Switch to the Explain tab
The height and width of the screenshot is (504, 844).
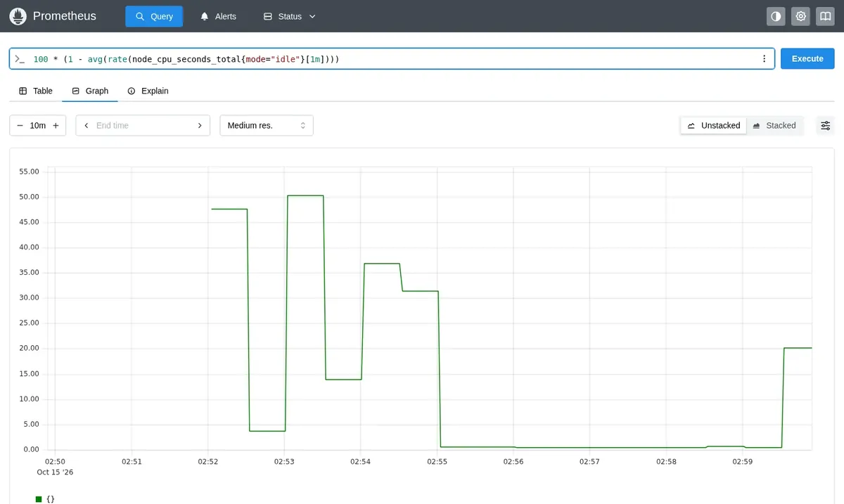[x=148, y=91]
